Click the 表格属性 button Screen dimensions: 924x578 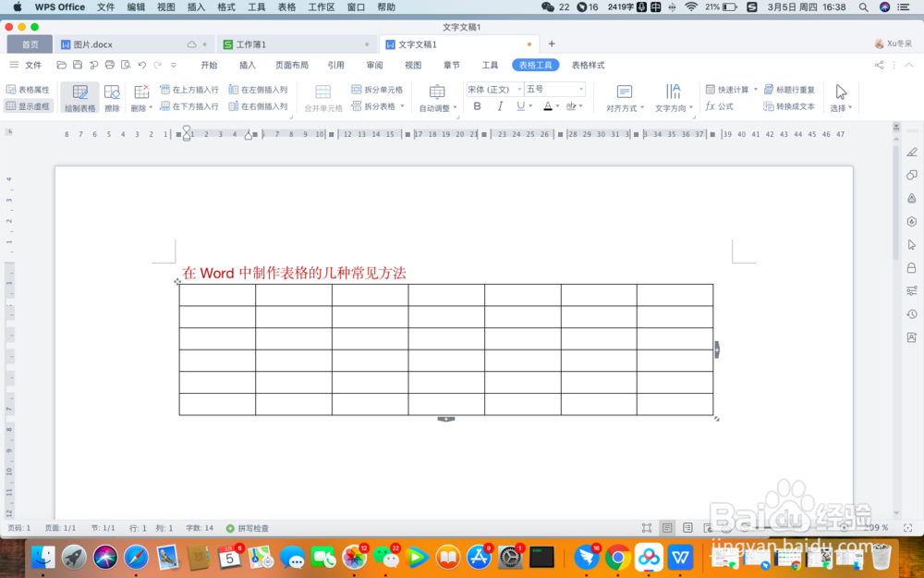click(x=29, y=89)
